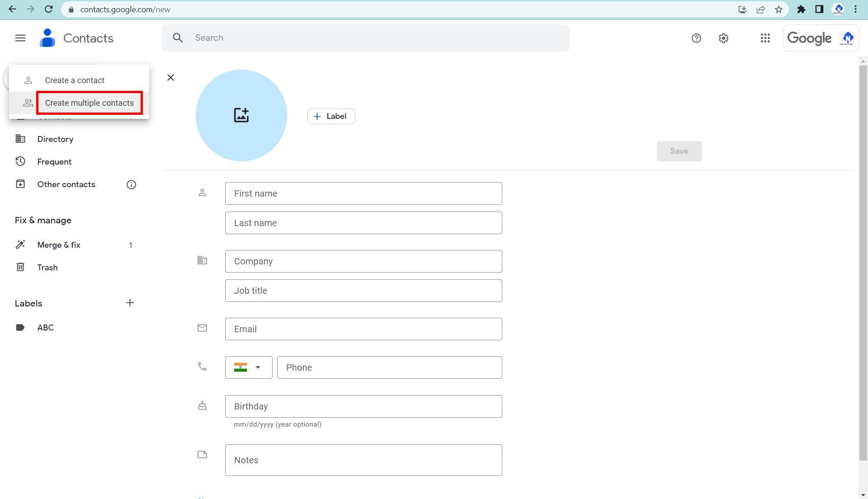The image size is (868, 499).
Task: Add a photo to the new contact
Action: point(241,115)
